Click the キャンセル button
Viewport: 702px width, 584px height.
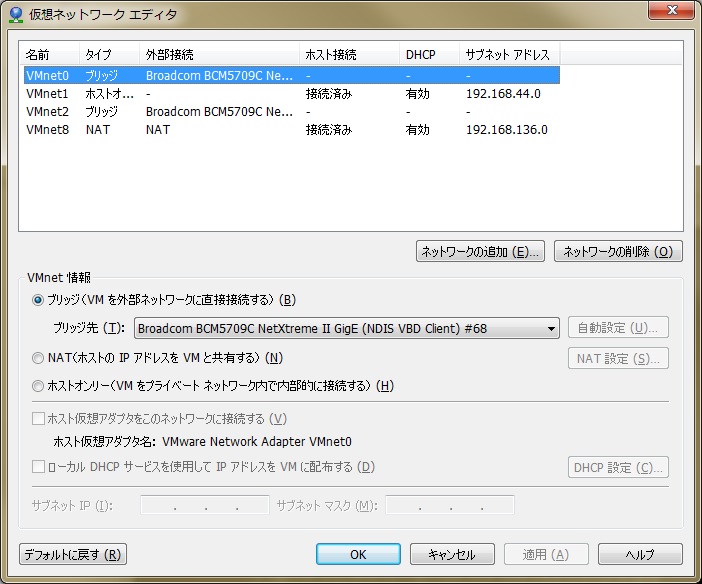[x=452, y=554]
